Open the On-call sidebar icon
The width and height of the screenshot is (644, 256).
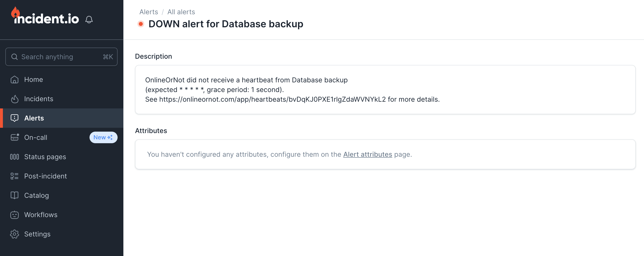(x=15, y=137)
